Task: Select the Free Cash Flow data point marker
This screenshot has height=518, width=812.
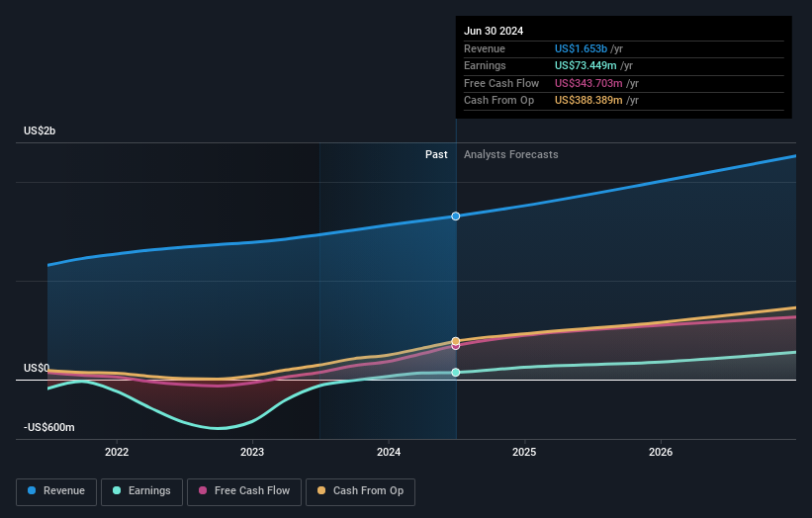Action: [x=456, y=346]
